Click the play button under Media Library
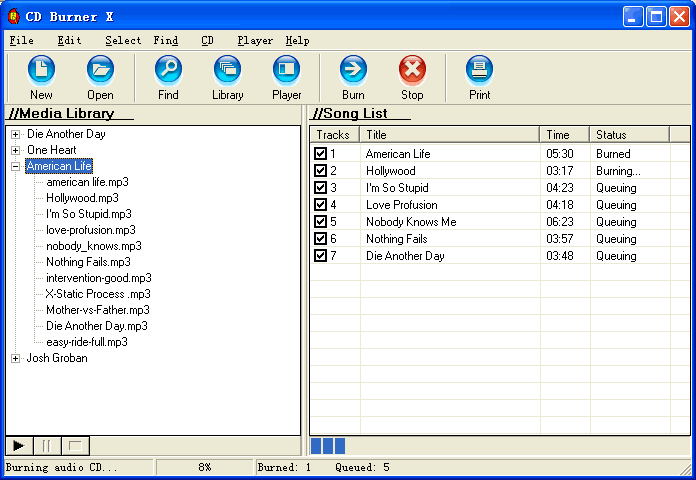Viewport: 696px width, 480px height. pos(19,446)
